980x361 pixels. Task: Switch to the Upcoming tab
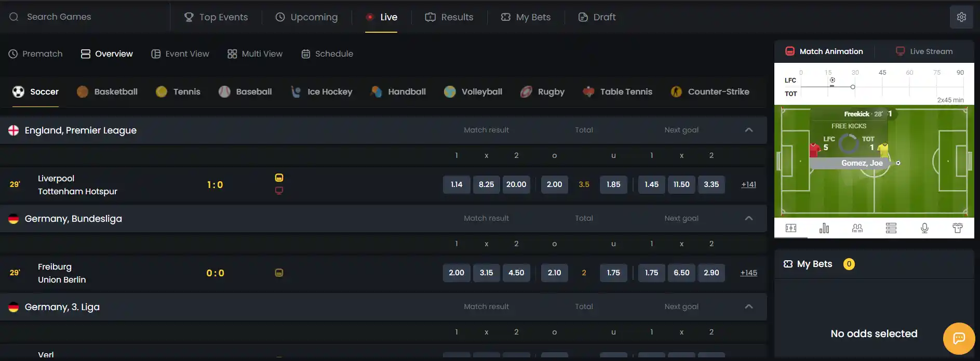(x=306, y=17)
